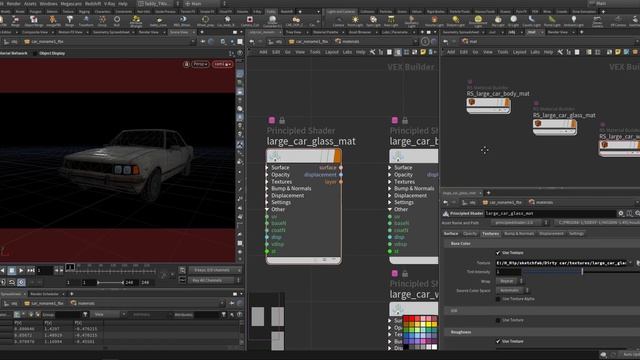Click gear icon beside large_car_glass_mat name field
The width and height of the screenshot is (640, 360).
(621, 213)
